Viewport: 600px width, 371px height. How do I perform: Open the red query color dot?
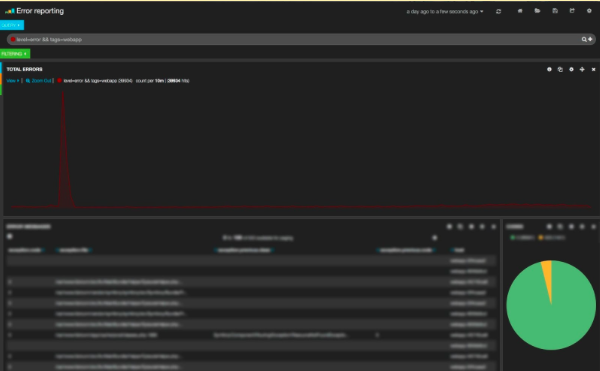(x=13, y=39)
